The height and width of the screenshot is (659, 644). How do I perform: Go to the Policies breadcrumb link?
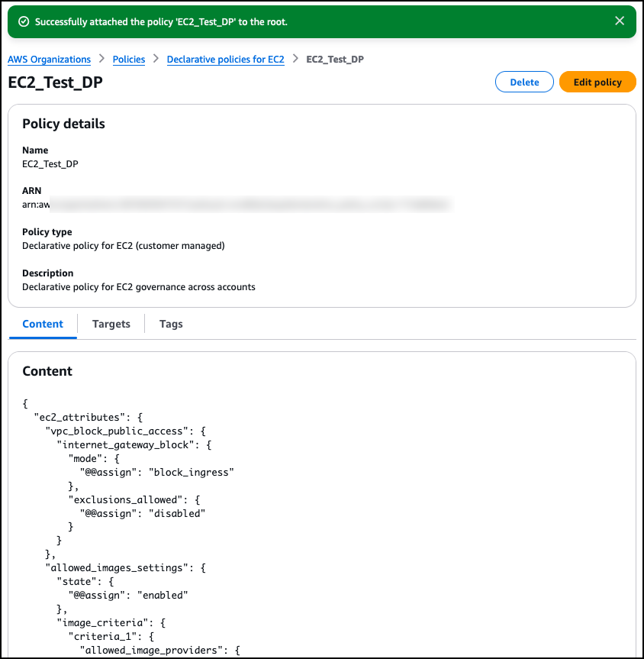pos(128,60)
